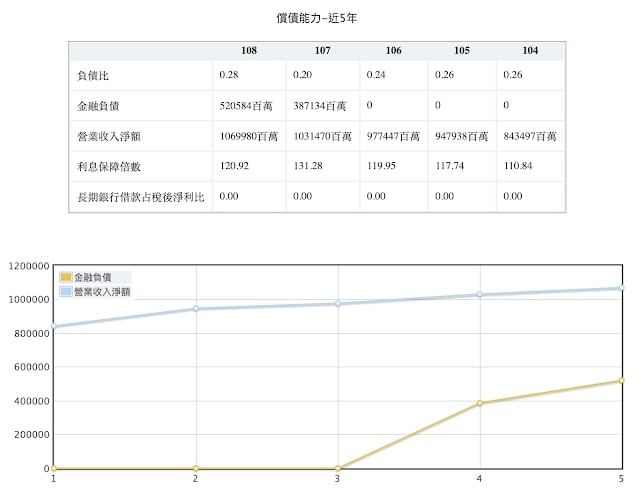This screenshot has width=640, height=491.
Task: Click the 營業收入淨額 legend label text
Action: coord(102,291)
